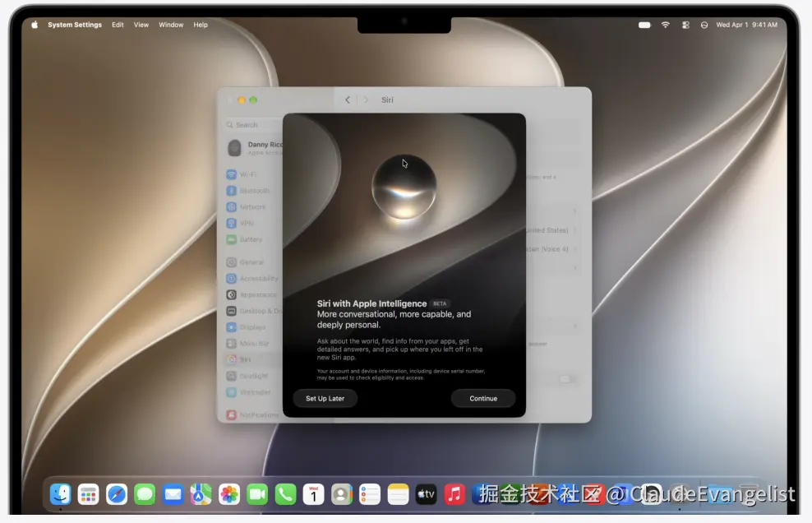
Task: Launch Maps from the Dock
Action: click(201, 494)
